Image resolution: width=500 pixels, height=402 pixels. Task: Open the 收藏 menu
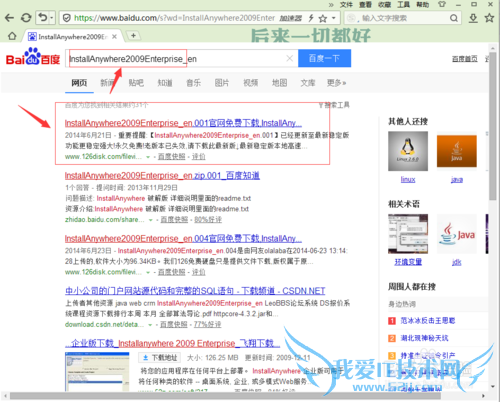[x=384, y=4]
